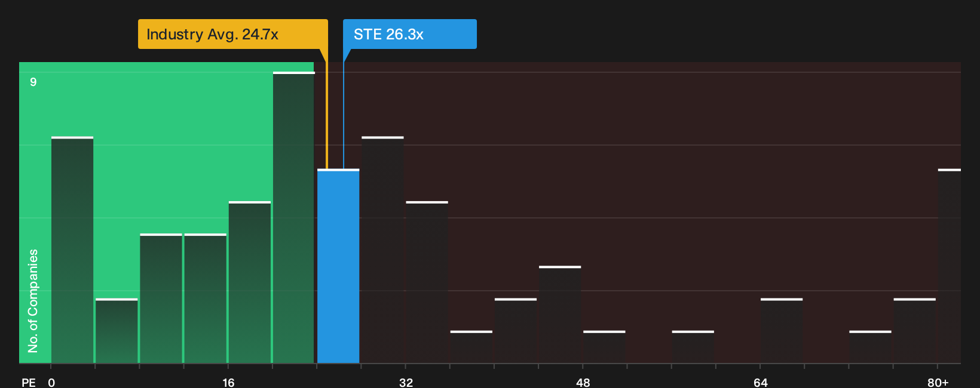
Task: Click the tallest bar reaching 9 companies
Action: [293, 217]
